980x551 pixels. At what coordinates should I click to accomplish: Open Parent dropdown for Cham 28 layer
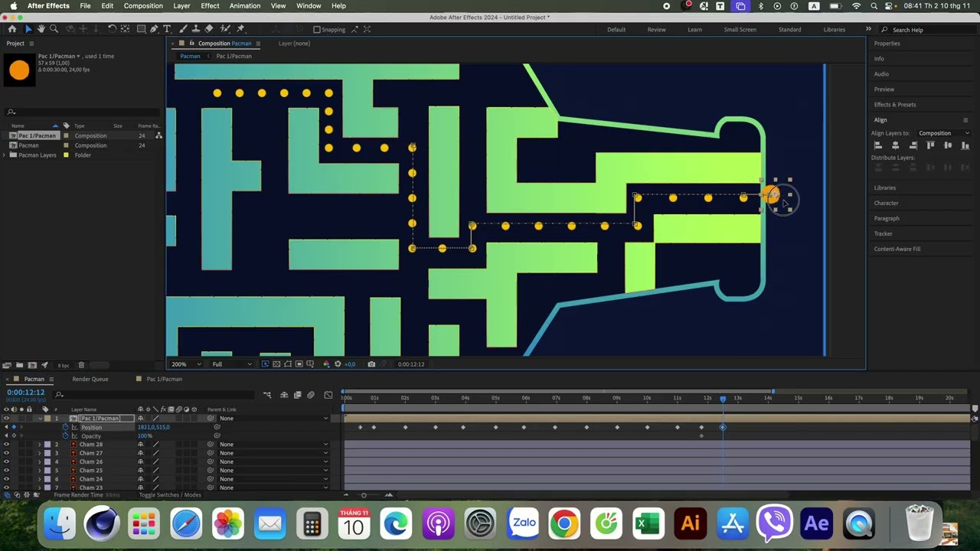point(273,445)
